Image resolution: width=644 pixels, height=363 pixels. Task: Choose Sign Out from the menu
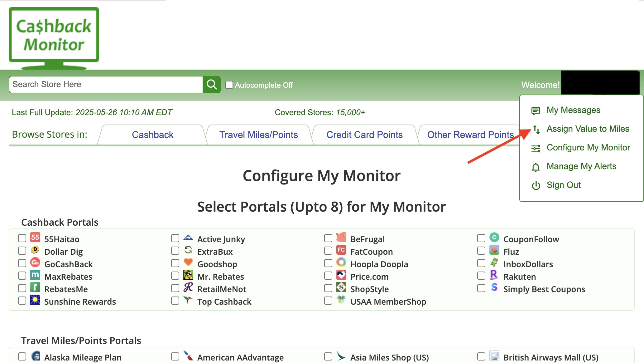point(564,185)
